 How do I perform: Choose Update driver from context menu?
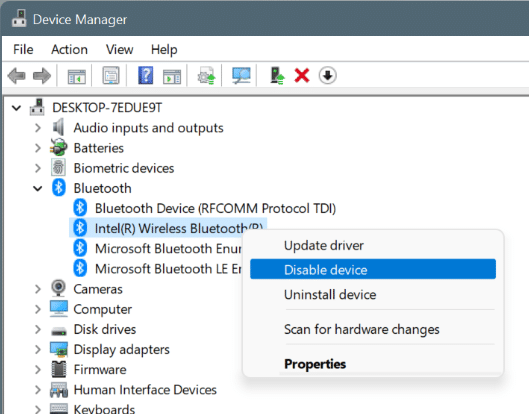[373, 245]
